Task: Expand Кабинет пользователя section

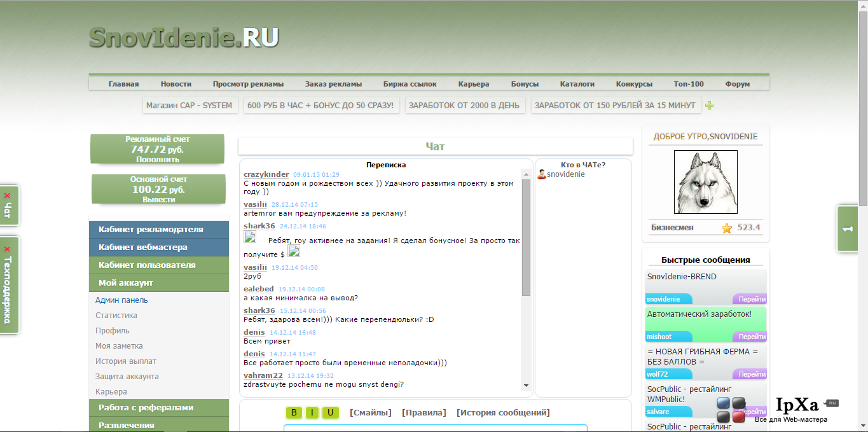Action: click(x=159, y=265)
